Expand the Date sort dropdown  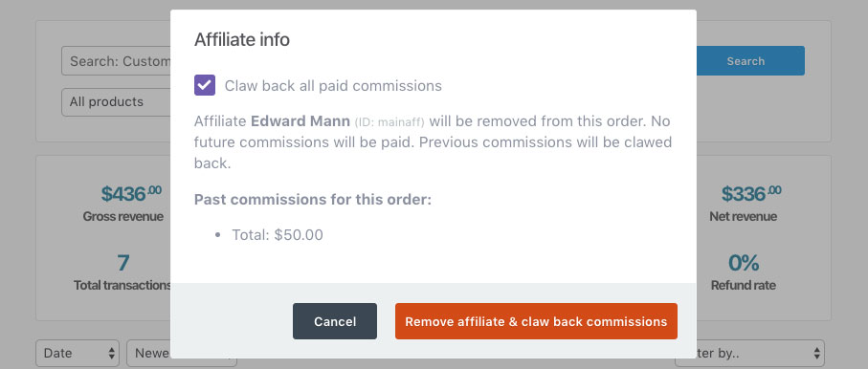pyautogui.click(x=78, y=353)
